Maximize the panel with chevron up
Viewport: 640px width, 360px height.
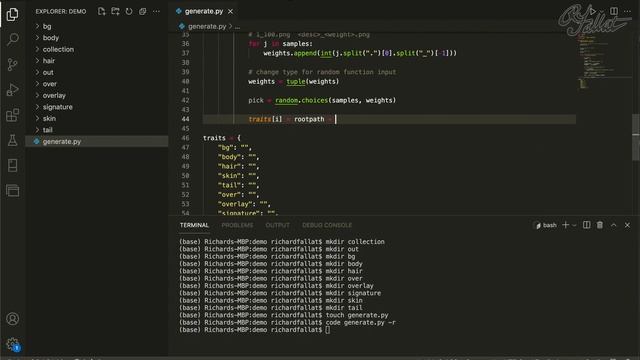click(x=613, y=225)
